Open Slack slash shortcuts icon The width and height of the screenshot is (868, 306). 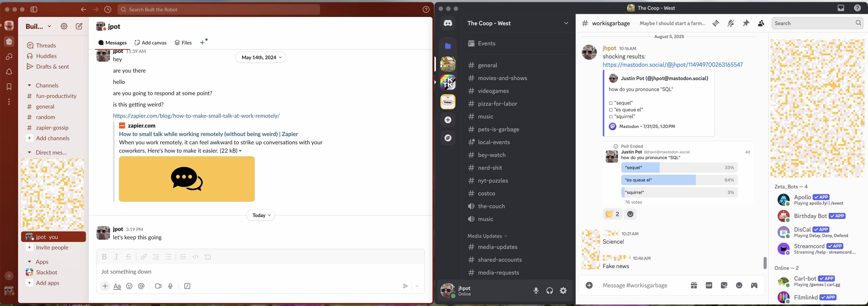pyautogui.click(x=187, y=286)
